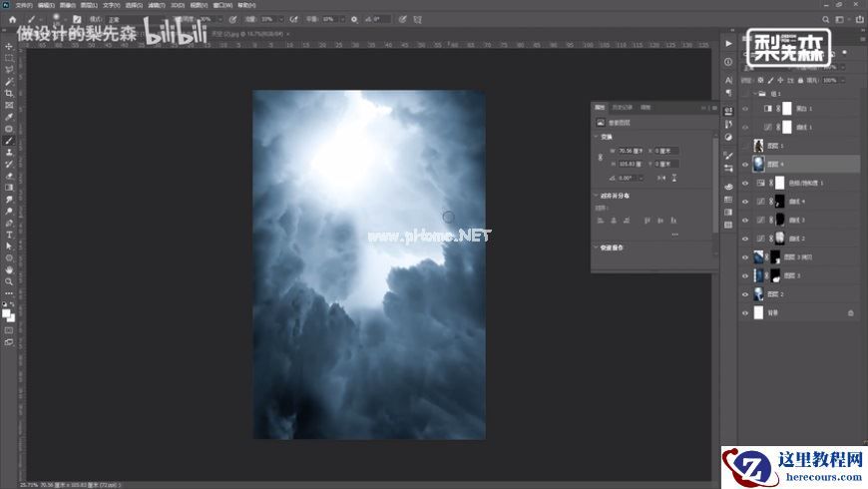The height and width of the screenshot is (489, 868).
Task: Toggle Quick Mask mode icon
Action: [9, 330]
